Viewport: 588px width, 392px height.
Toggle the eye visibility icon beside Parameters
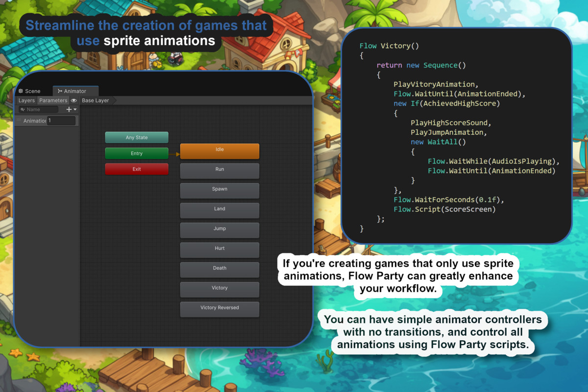(x=73, y=100)
